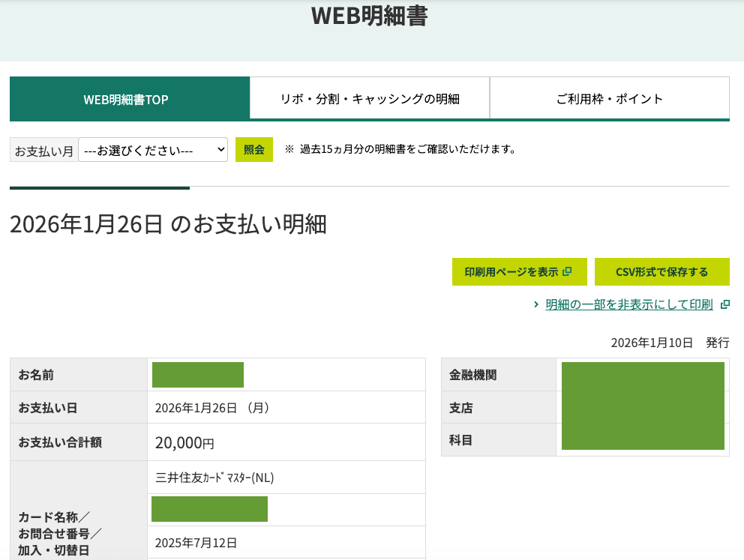The width and height of the screenshot is (744, 560).
Task: Select the WEB明細書TOP tab
Action: click(x=129, y=99)
